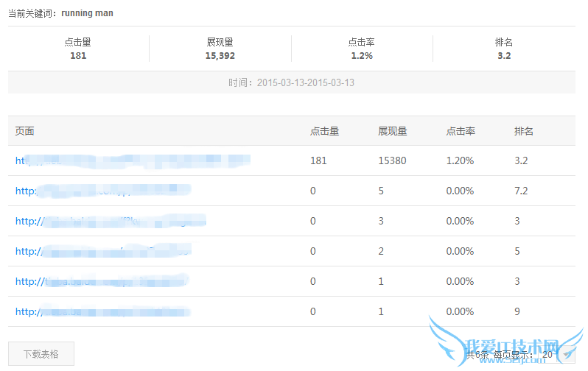Click the summary 点击量 value 181
The width and height of the screenshot is (588, 371).
78,56
